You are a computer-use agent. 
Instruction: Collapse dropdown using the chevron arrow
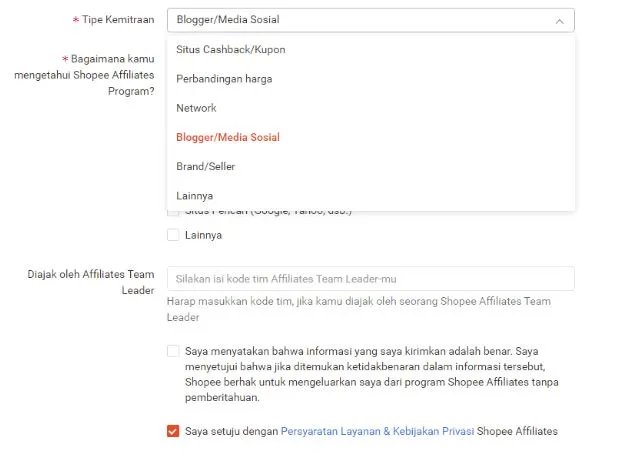pyautogui.click(x=559, y=21)
